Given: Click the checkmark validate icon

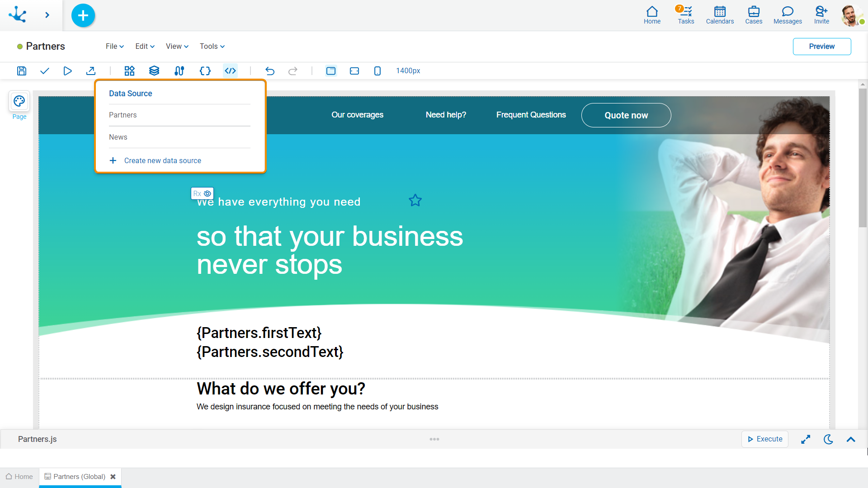Looking at the screenshot, I should click(x=44, y=70).
